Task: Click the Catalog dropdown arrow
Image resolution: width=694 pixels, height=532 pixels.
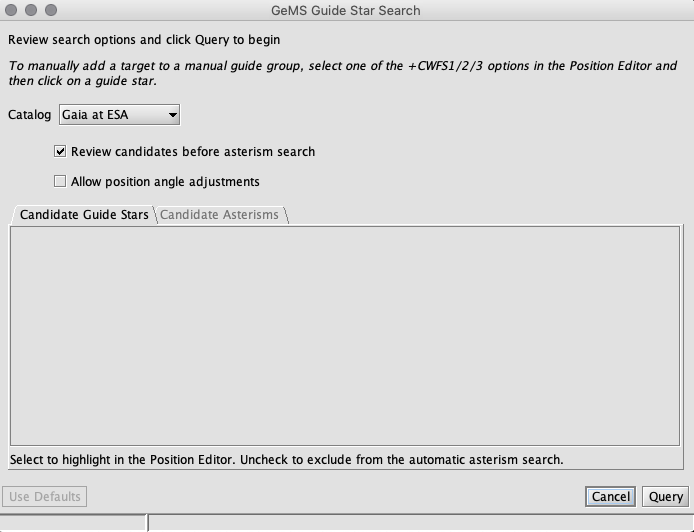Action: (x=173, y=115)
